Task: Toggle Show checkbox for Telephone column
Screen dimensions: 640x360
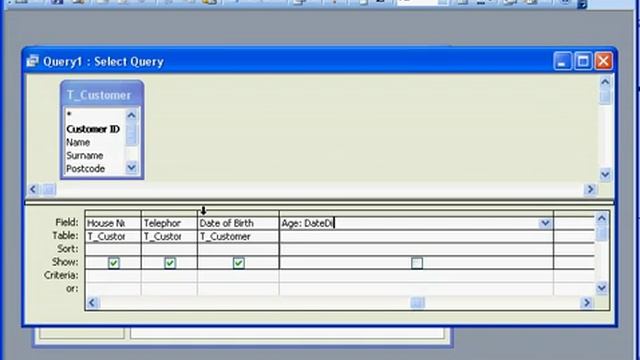Action: pyautogui.click(x=170, y=263)
